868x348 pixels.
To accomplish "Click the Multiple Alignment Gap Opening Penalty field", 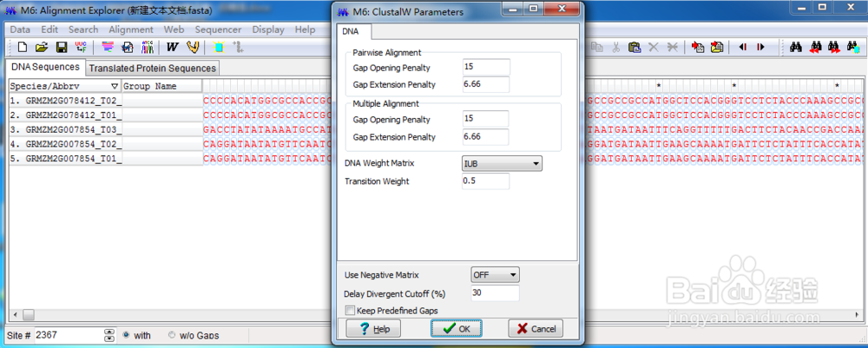I will click(485, 119).
